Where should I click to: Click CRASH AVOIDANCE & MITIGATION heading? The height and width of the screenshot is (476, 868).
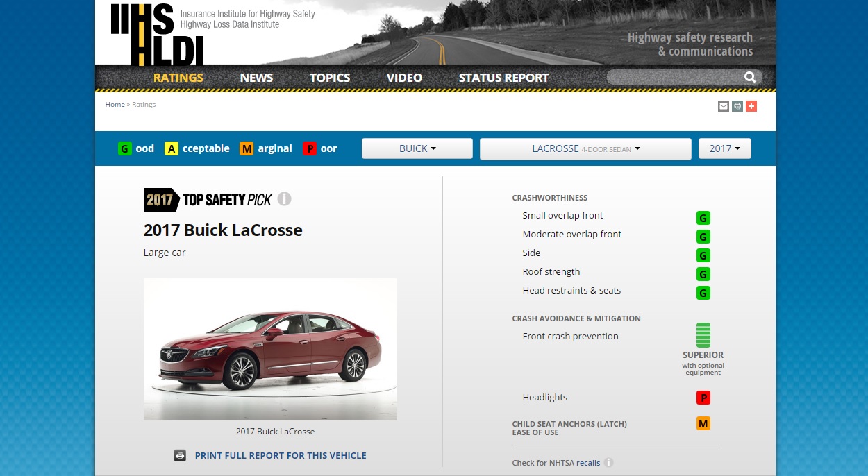[576, 318]
